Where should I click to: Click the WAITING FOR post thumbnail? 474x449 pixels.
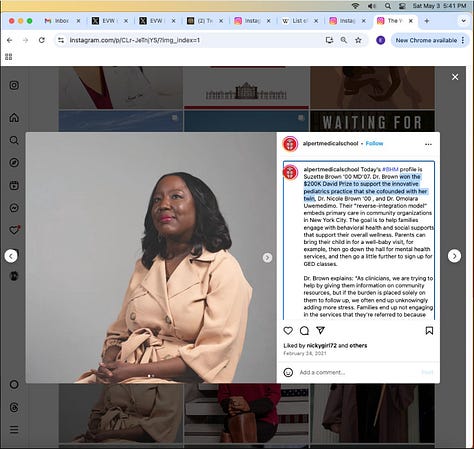[x=372, y=121]
